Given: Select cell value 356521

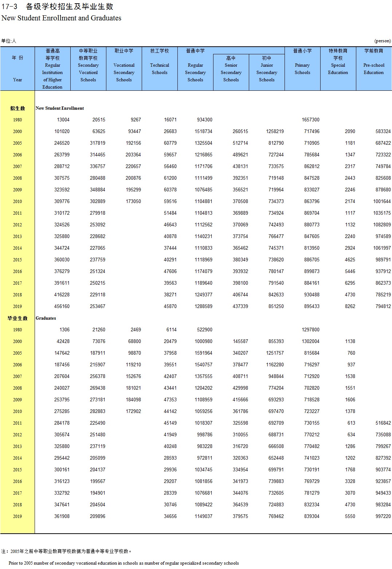Looking at the screenshot, I should 240,190.
